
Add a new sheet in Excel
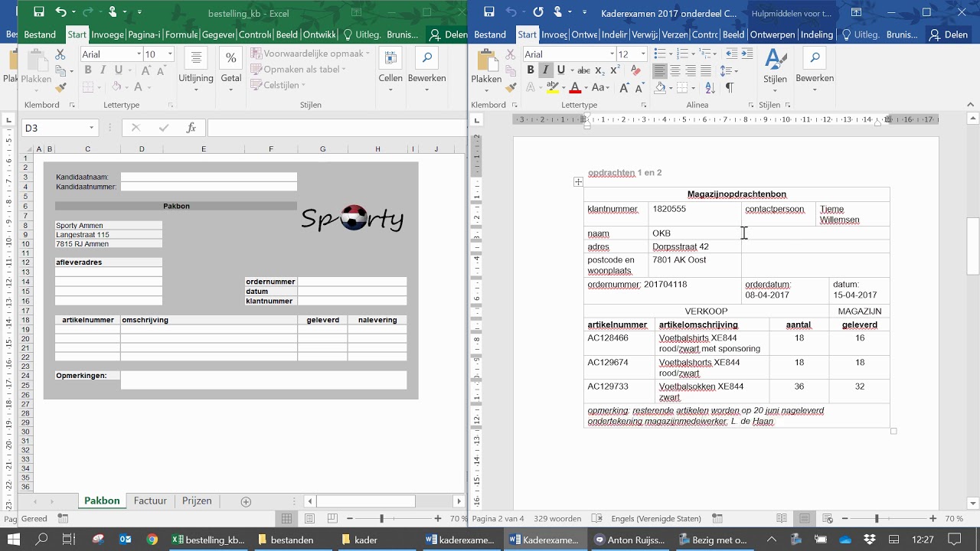[246, 502]
